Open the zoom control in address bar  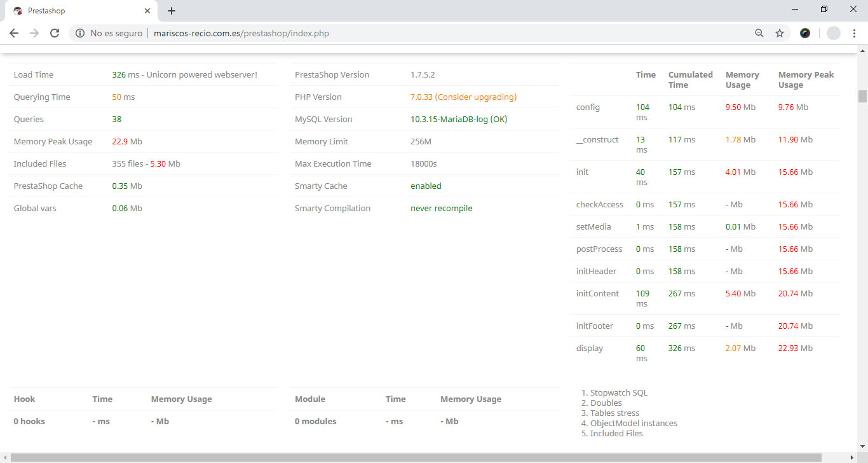tap(759, 33)
